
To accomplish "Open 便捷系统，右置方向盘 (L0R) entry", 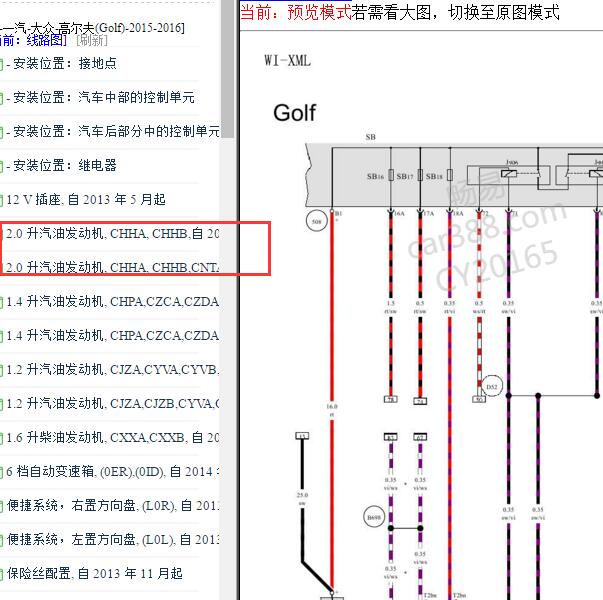I will 112,505.
